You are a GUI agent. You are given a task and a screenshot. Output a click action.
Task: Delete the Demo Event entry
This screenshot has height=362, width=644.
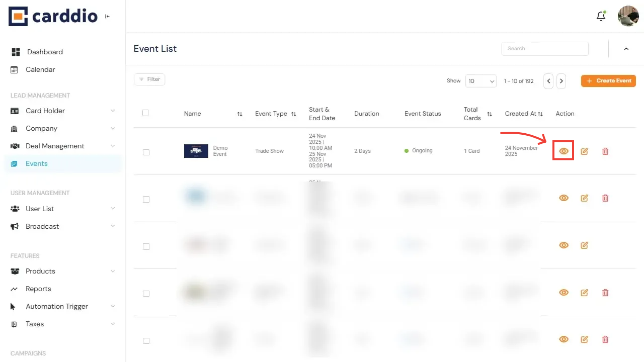coord(605,151)
